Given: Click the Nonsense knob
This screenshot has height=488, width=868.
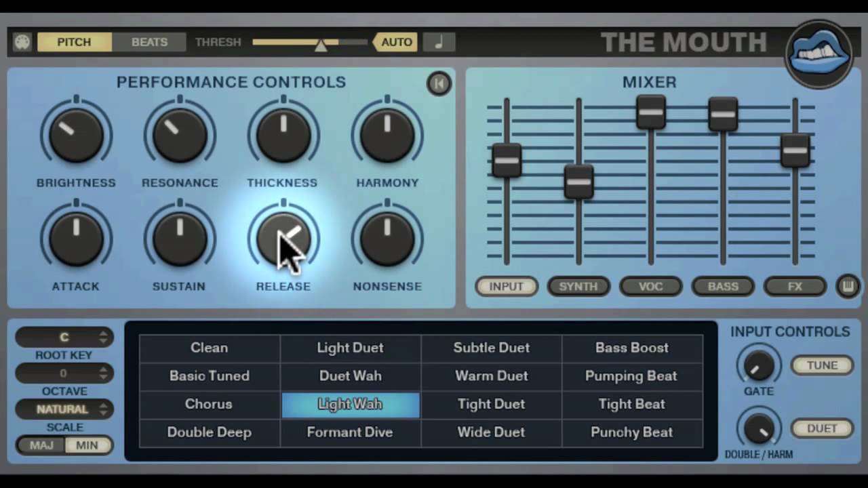Looking at the screenshot, I should click(387, 239).
